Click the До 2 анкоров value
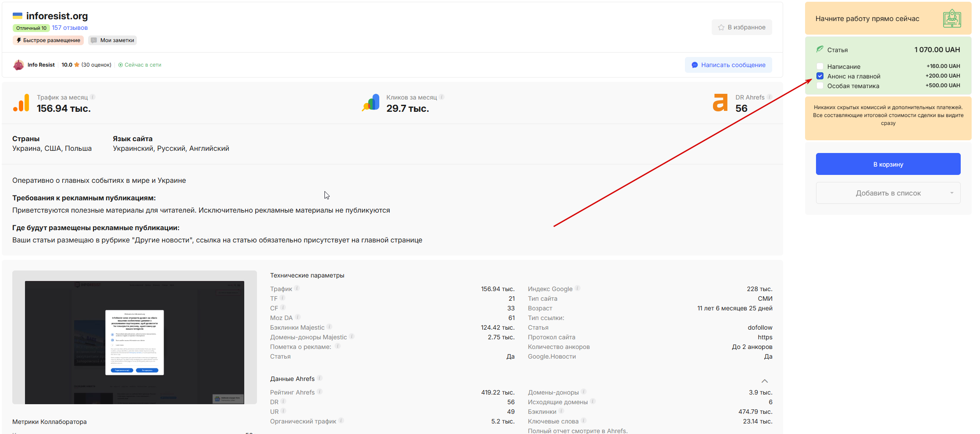The height and width of the screenshot is (434, 980). click(752, 347)
